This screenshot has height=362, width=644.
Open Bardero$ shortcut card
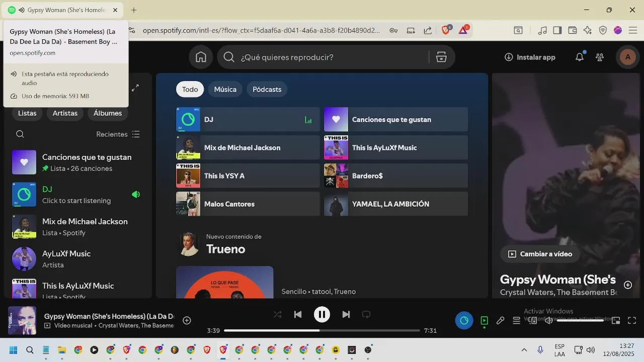click(396, 176)
